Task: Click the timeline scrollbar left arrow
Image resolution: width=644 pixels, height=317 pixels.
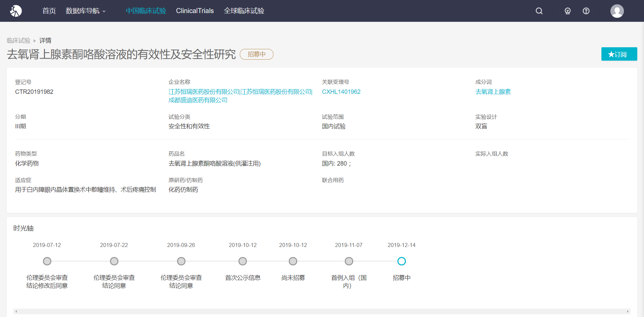Action: (x=16, y=312)
